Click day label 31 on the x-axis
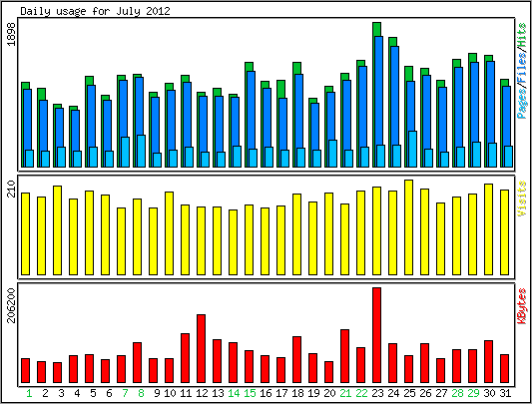The height and width of the screenshot is (404, 532). pyautogui.click(x=505, y=393)
